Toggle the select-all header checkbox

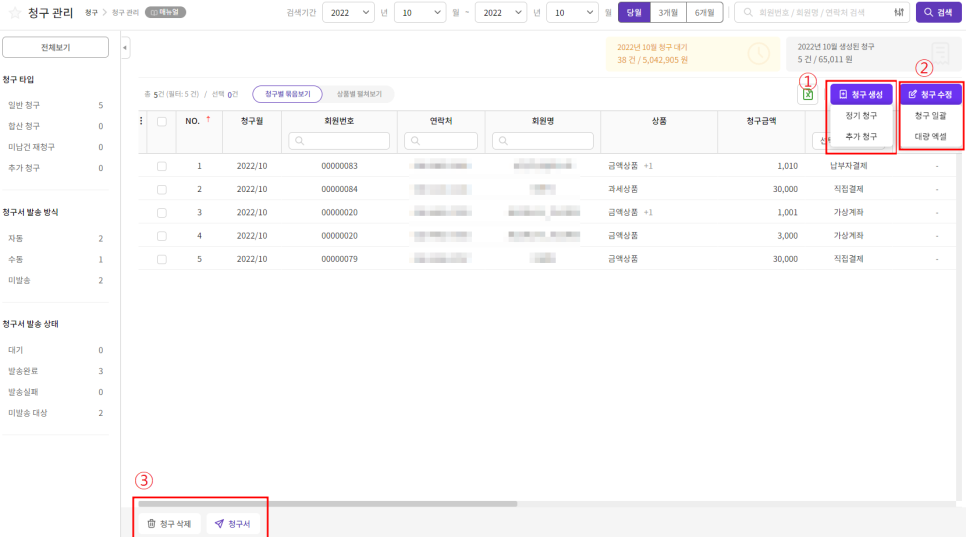(x=161, y=122)
